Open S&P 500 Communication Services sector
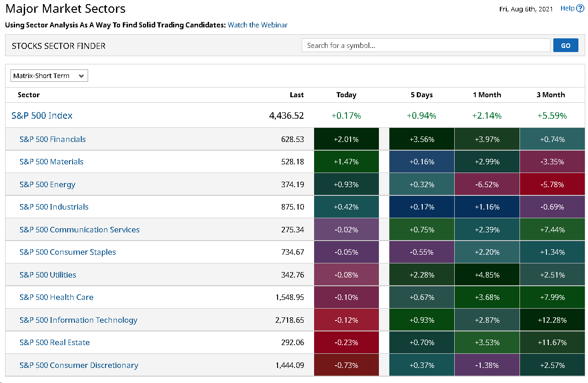The height and width of the screenshot is (383, 588). pyautogui.click(x=79, y=230)
